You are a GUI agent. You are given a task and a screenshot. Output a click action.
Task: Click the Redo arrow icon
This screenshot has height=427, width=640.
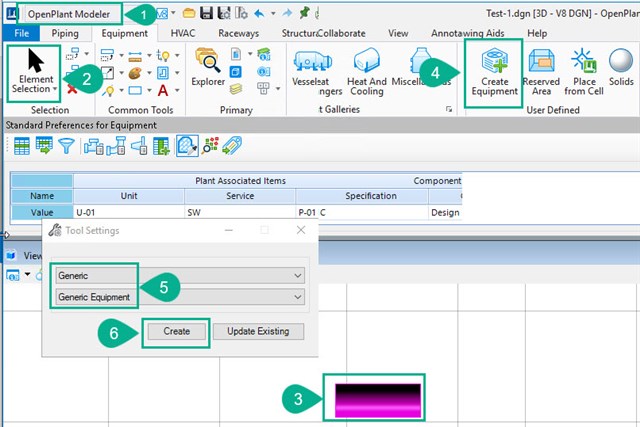coord(287,13)
